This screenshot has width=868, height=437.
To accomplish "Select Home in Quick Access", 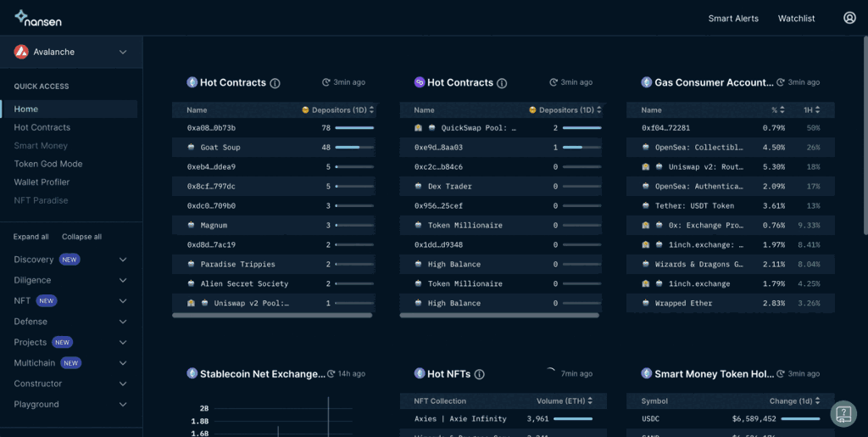I will [x=69, y=109].
